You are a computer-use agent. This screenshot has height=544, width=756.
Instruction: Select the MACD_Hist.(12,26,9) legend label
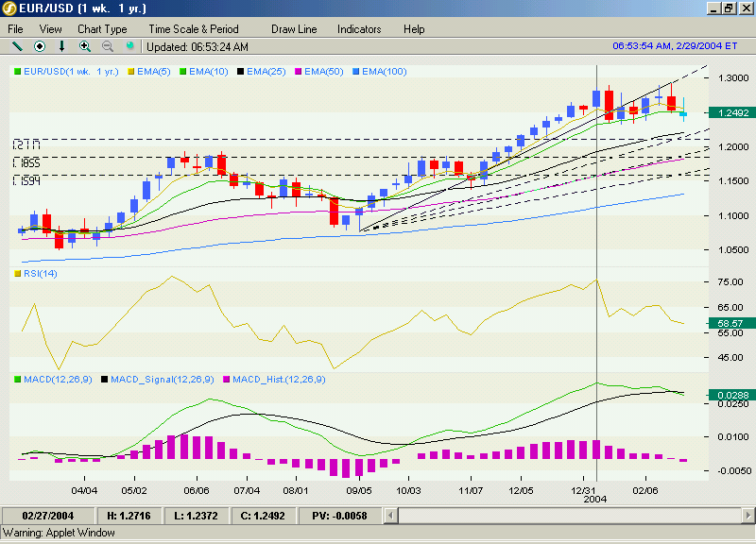[x=279, y=380]
